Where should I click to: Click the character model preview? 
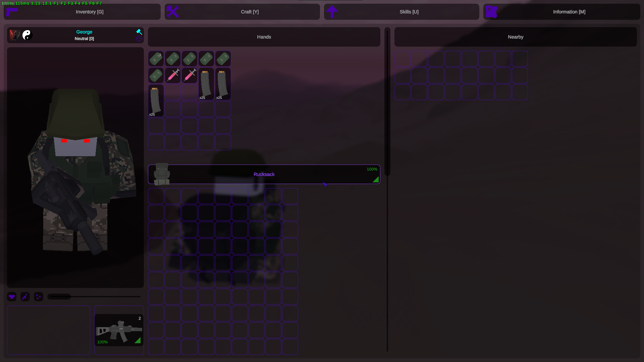coord(75,168)
